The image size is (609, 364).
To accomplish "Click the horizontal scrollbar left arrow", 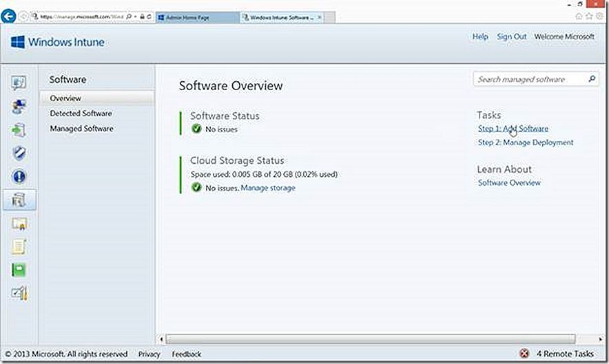I will [x=161, y=339].
